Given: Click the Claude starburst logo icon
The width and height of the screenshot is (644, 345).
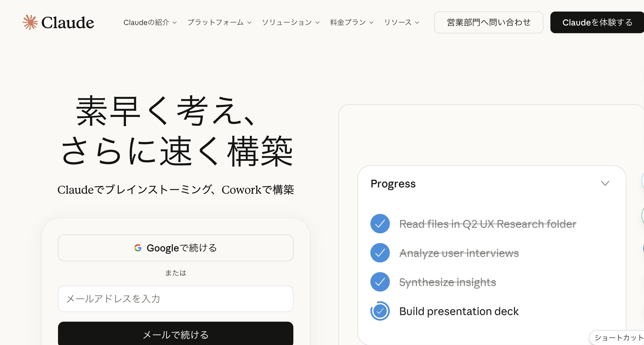Looking at the screenshot, I should click(30, 22).
